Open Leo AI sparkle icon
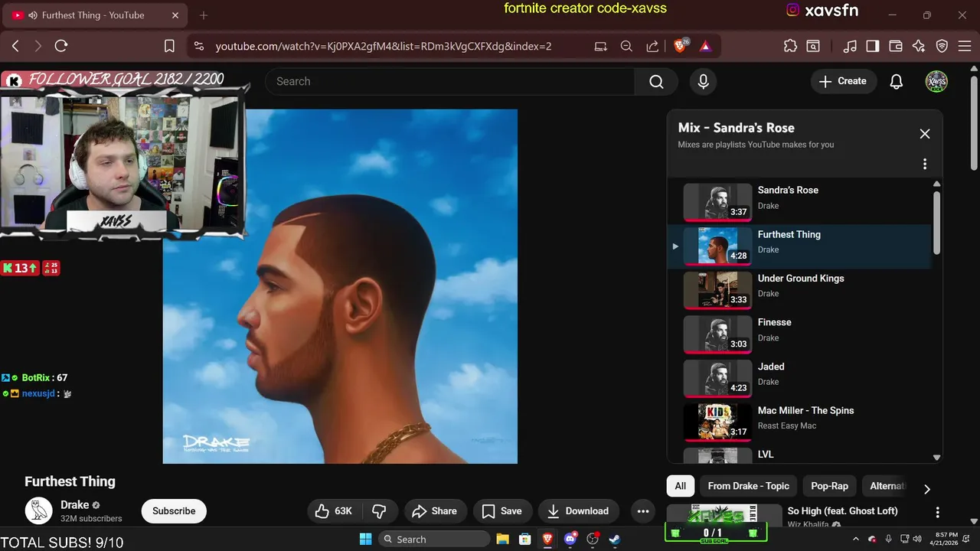 coord(919,46)
